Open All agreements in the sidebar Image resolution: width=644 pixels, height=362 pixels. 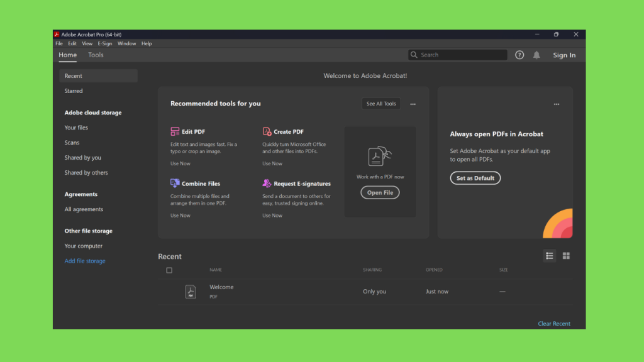point(84,209)
